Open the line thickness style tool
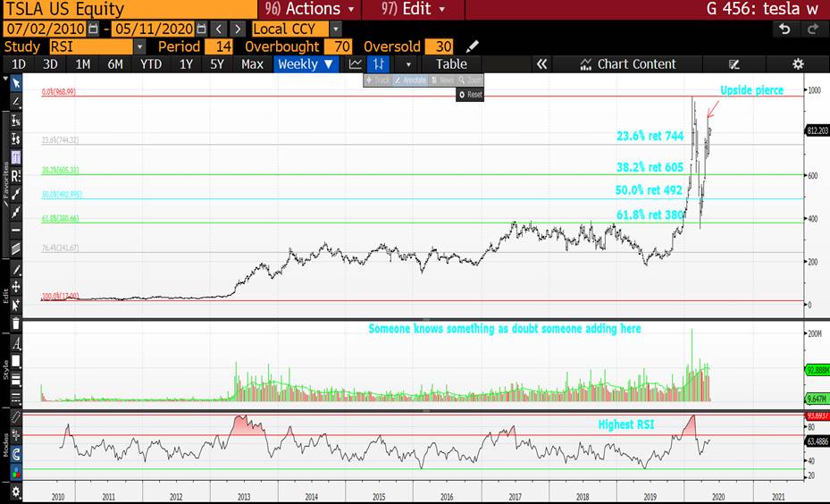The width and height of the screenshot is (830, 504). click(x=16, y=380)
